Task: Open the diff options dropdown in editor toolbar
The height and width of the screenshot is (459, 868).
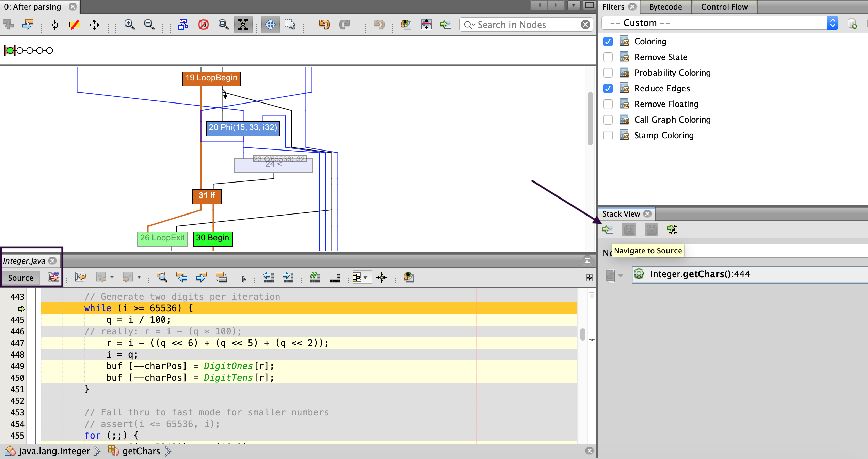Action: tap(365, 277)
